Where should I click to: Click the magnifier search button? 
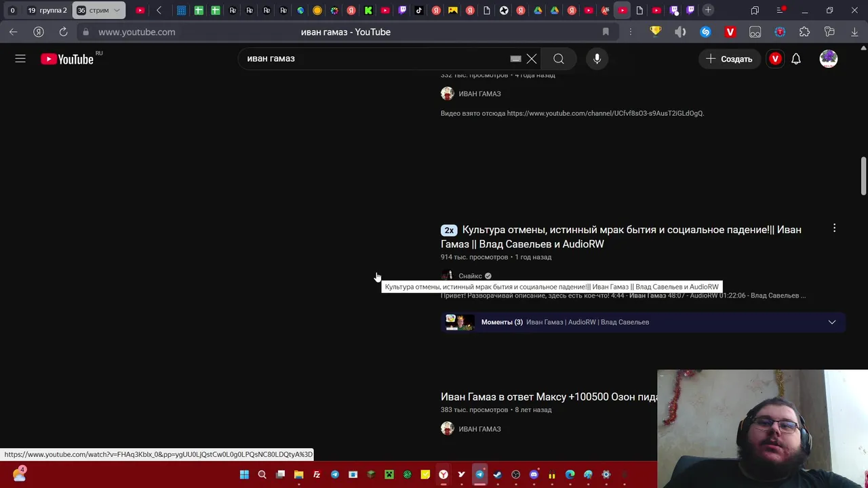559,59
